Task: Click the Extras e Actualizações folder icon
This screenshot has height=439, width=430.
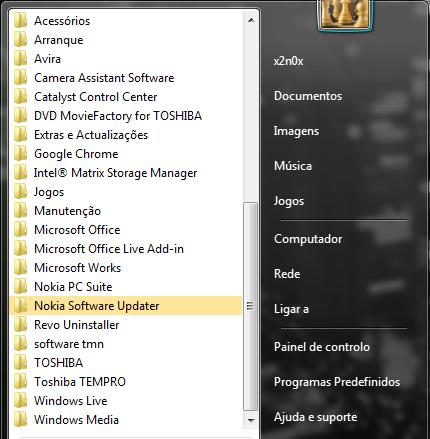Action: click(20, 135)
